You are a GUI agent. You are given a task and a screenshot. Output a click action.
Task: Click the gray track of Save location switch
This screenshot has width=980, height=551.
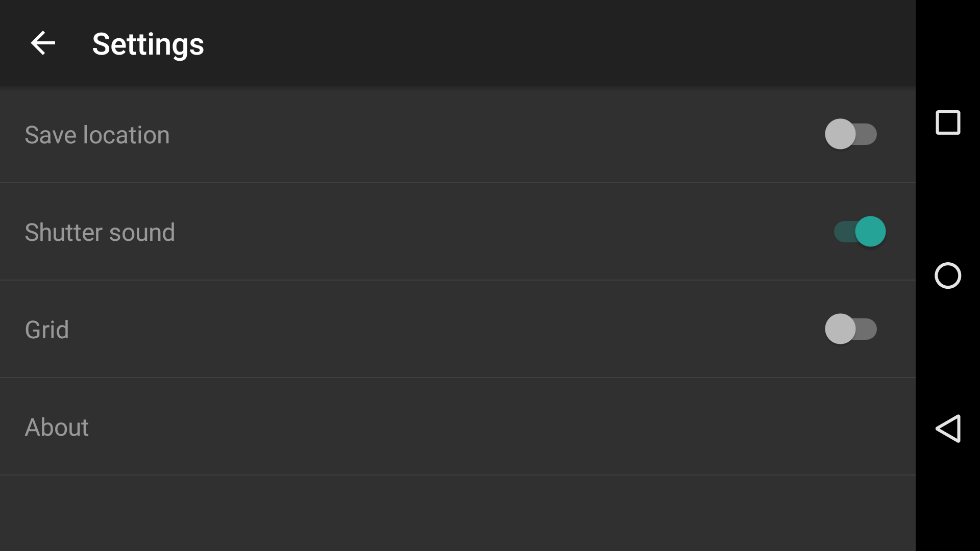(867, 134)
